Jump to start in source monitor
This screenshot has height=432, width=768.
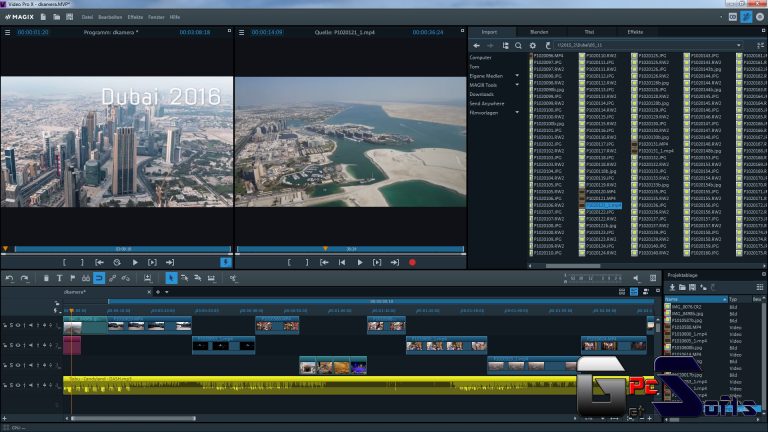(342, 263)
